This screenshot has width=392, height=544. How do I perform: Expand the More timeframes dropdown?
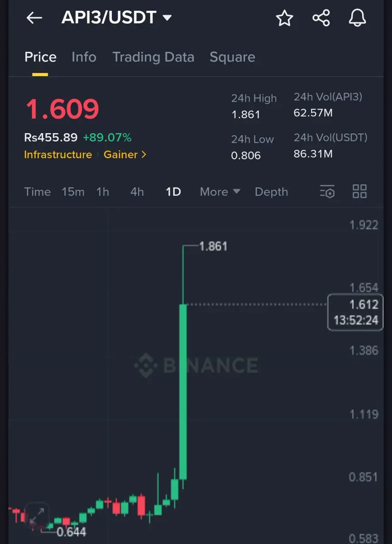(x=220, y=192)
